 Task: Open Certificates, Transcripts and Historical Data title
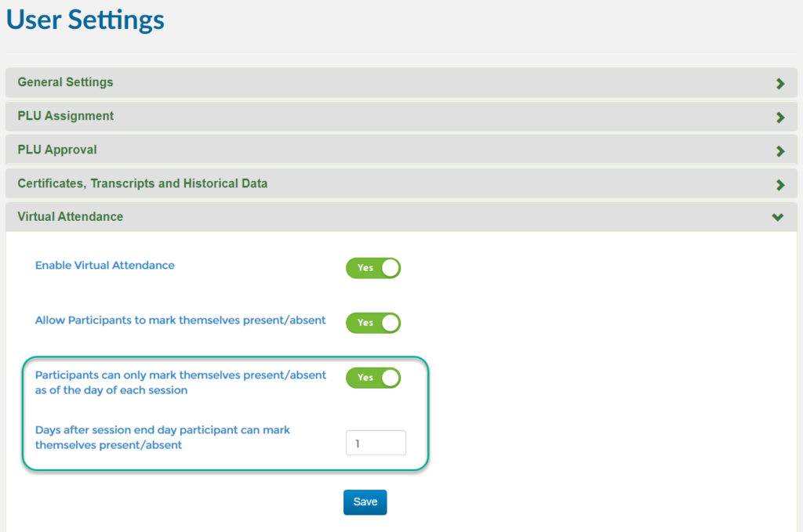pyautogui.click(x=143, y=183)
